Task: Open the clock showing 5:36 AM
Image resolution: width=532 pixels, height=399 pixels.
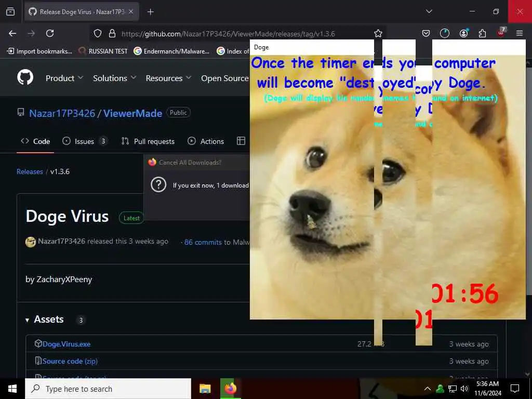Action: [x=487, y=389]
